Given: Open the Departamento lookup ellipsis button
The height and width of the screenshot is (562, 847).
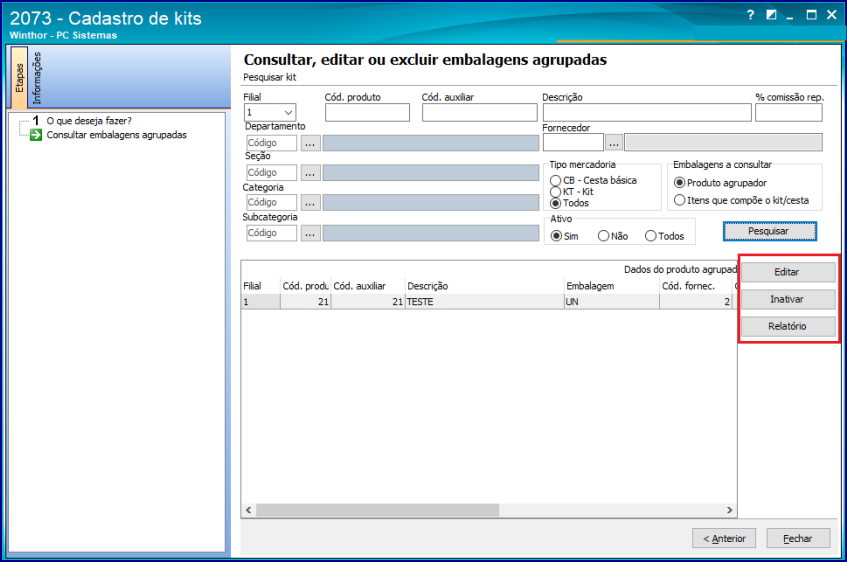Looking at the screenshot, I should (310, 143).
